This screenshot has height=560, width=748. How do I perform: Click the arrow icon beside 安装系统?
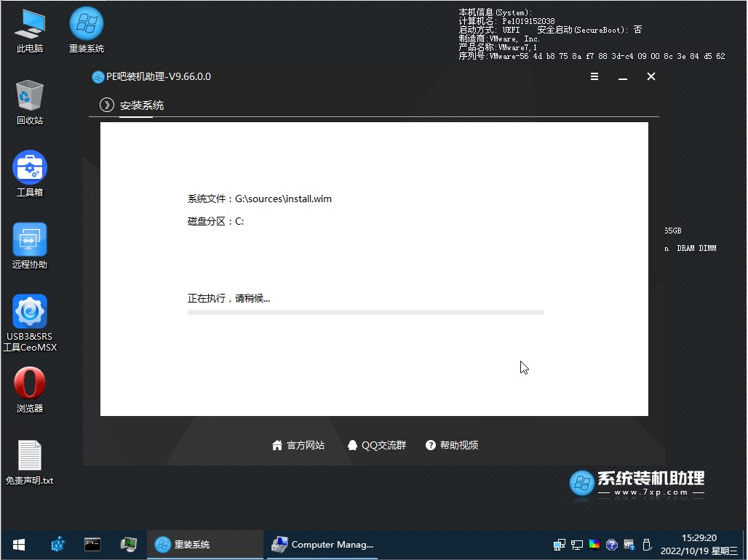(107, 105)
